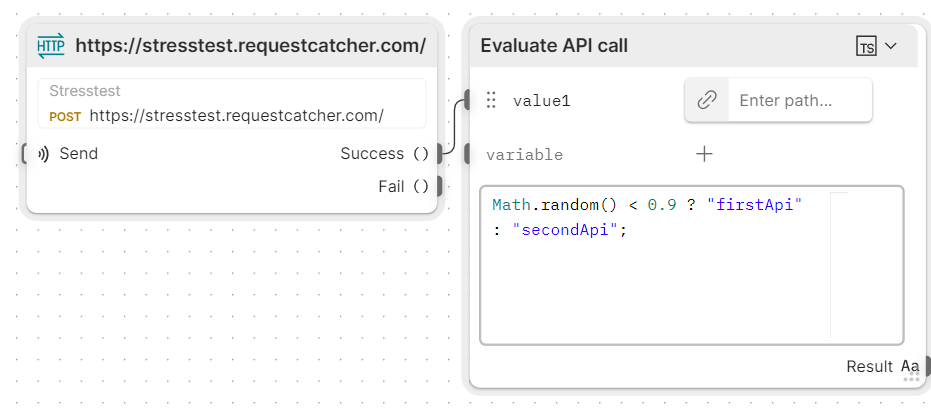Click the Result output connector on the node edge

pos(927,366)
